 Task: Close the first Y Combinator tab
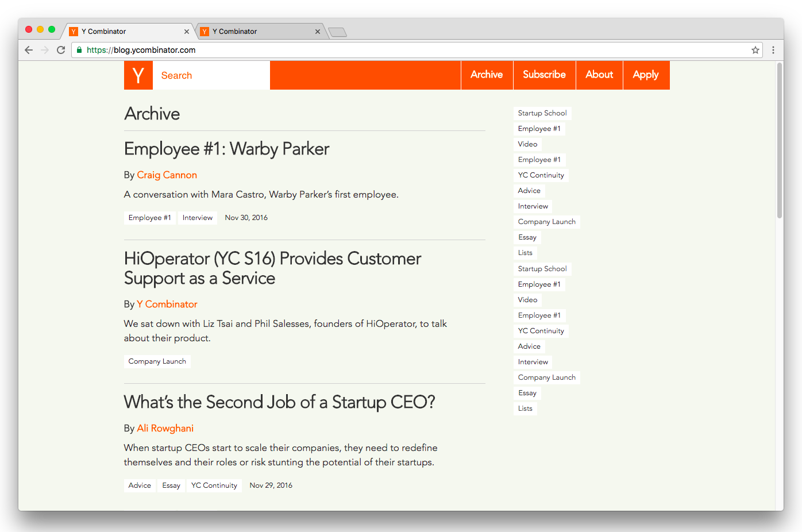187,32
